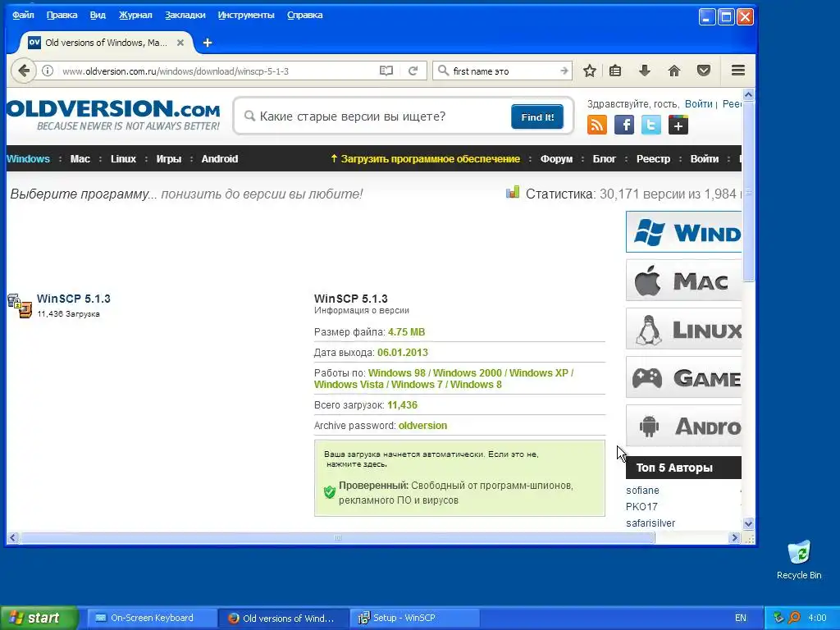Open author PKO17 link
This screenshot has height=630, width=840.
[x=641, y=506]
